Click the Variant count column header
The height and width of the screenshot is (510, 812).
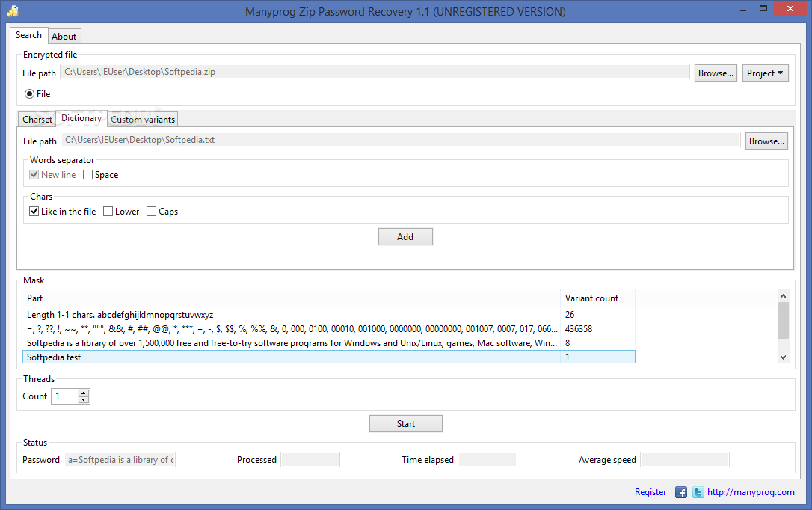tap(597, 298)
